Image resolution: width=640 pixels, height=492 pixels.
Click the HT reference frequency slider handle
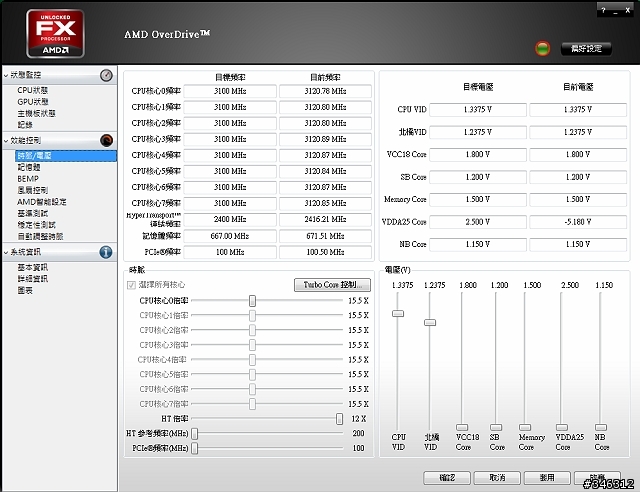195,434
